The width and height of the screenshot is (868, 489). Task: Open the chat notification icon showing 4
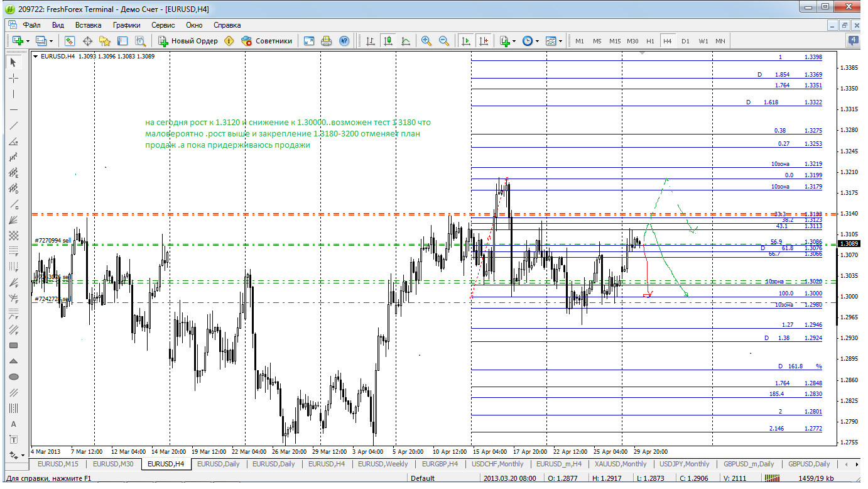click(x=852, y=41)
